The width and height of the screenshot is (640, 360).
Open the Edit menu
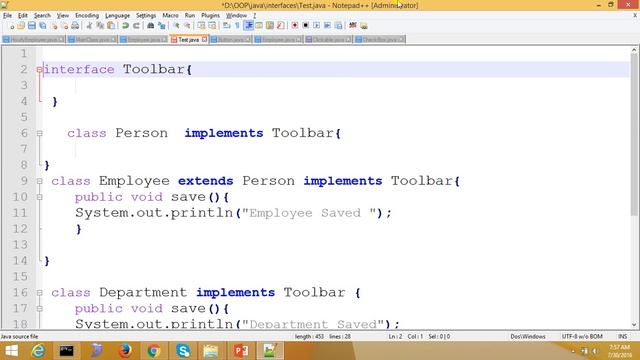point(22,16)
